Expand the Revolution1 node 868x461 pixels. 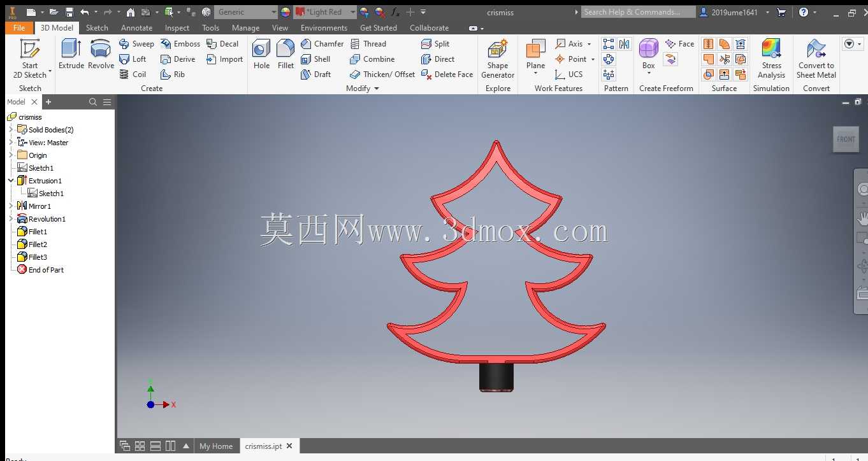click(11, 219)
